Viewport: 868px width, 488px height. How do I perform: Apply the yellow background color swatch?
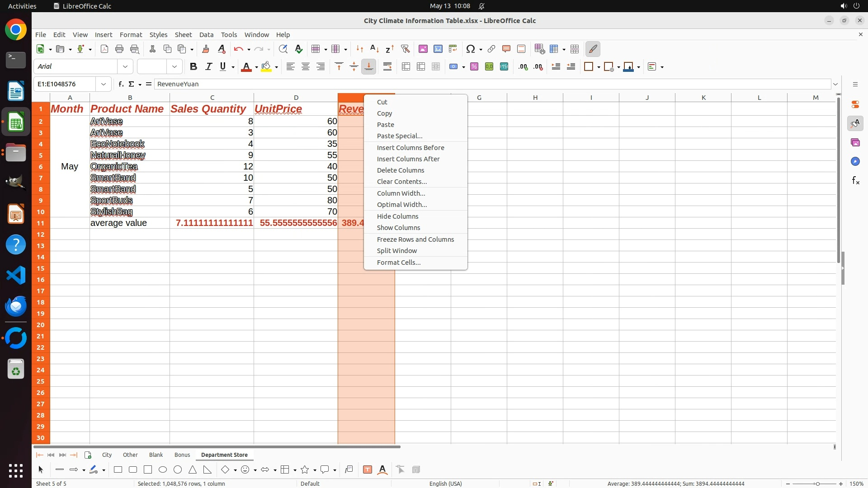tap(266, 67)
